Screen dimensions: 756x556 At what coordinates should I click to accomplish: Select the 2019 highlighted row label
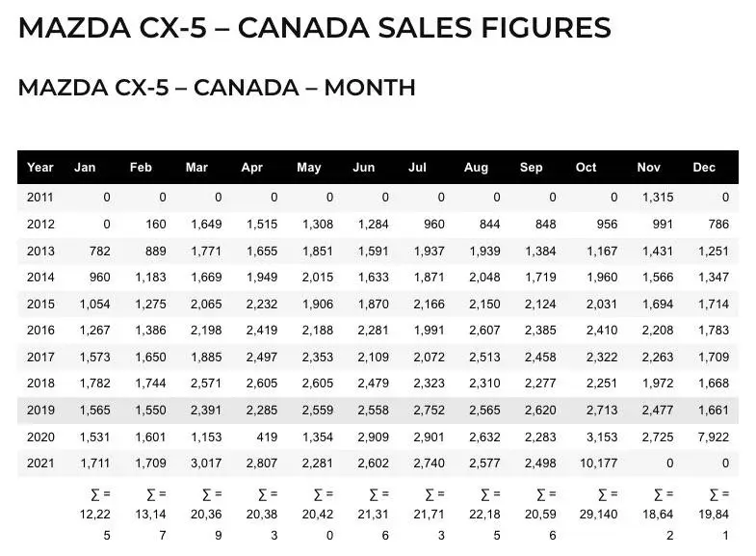[40, 410]
